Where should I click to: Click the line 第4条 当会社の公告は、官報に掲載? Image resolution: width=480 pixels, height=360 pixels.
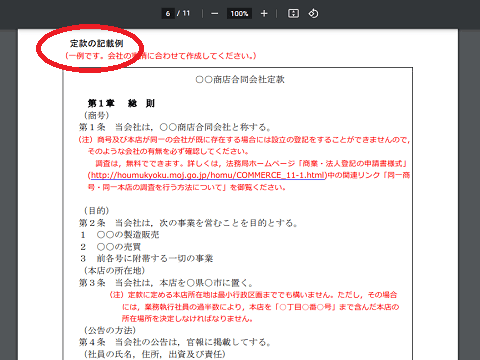coord(175,342)
